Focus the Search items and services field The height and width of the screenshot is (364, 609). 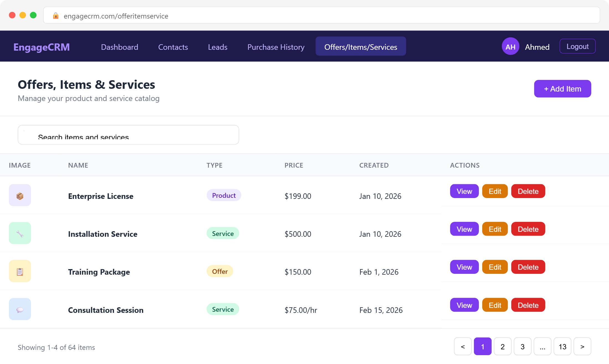click(128, 135)
